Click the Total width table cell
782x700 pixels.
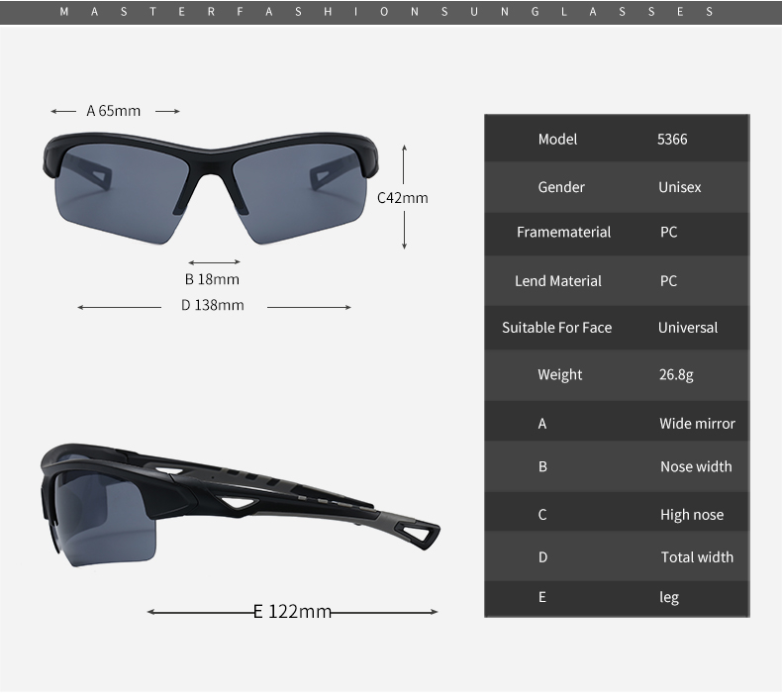coord(697,556)
